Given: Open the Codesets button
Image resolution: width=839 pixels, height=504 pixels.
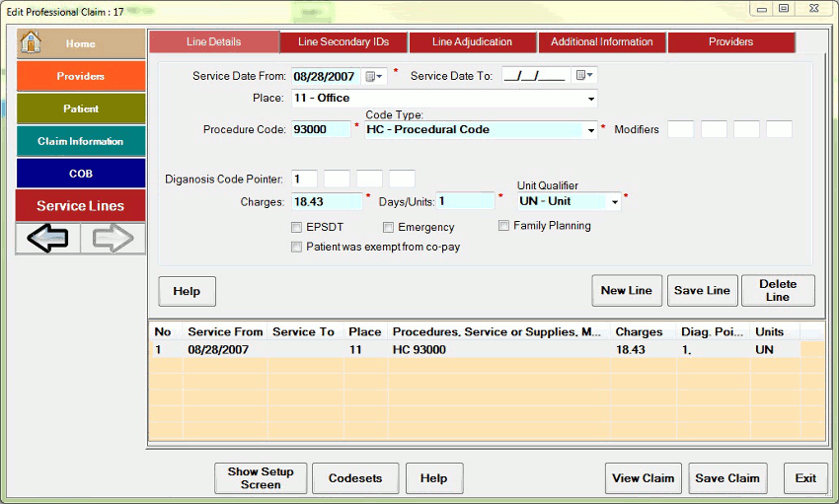Looking at the screenshot, I should (x=355, y=478).
